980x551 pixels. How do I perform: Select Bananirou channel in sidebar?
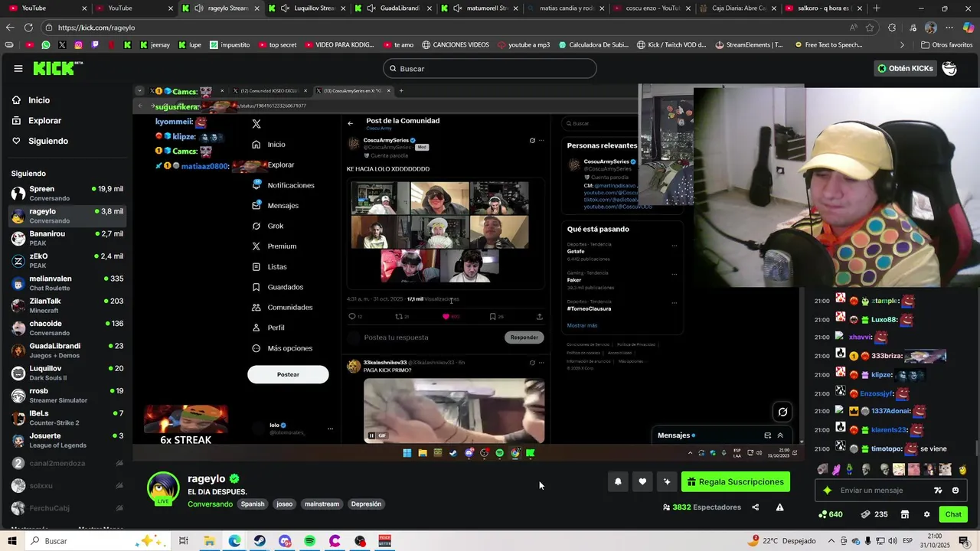coord(67,238)
